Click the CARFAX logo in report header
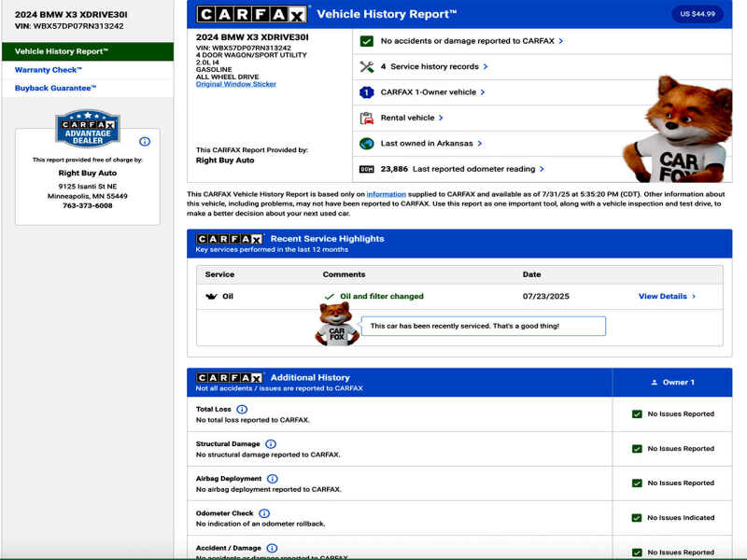This screenshot has height=560, width=747. pyautogui.click(x=251, y=14)
